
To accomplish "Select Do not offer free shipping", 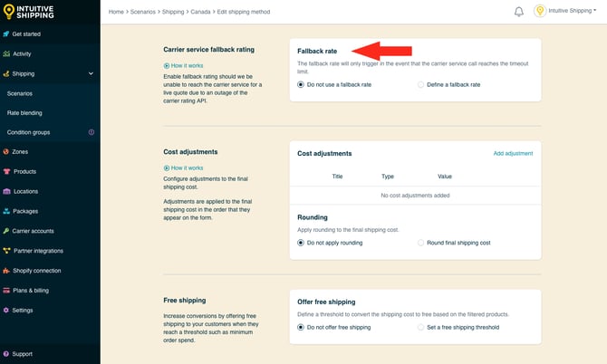I will [x=301, y=327].
